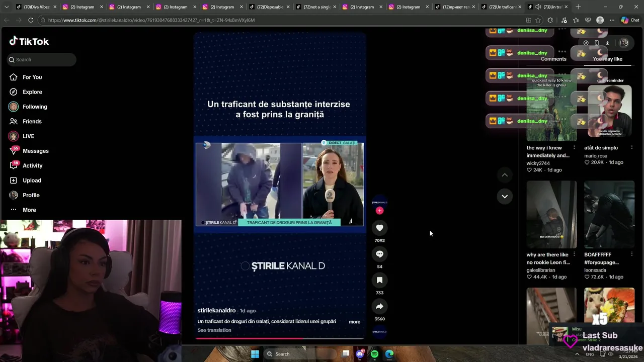Open the author avatar above follow button
The height and width of the screenshot is (362, 644).
click(x=379, y=202)
